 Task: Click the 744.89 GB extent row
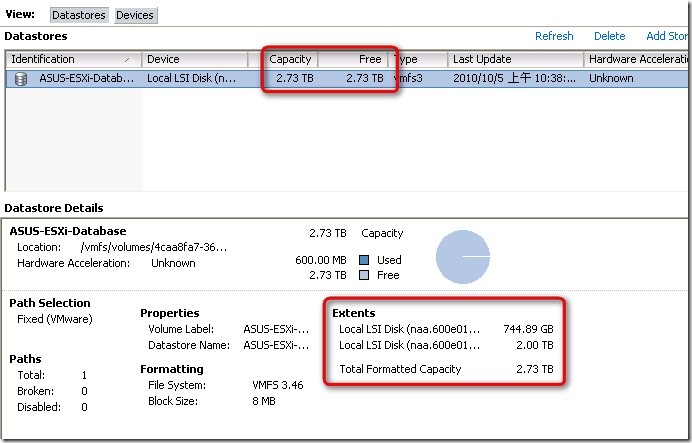click(446, 329)
